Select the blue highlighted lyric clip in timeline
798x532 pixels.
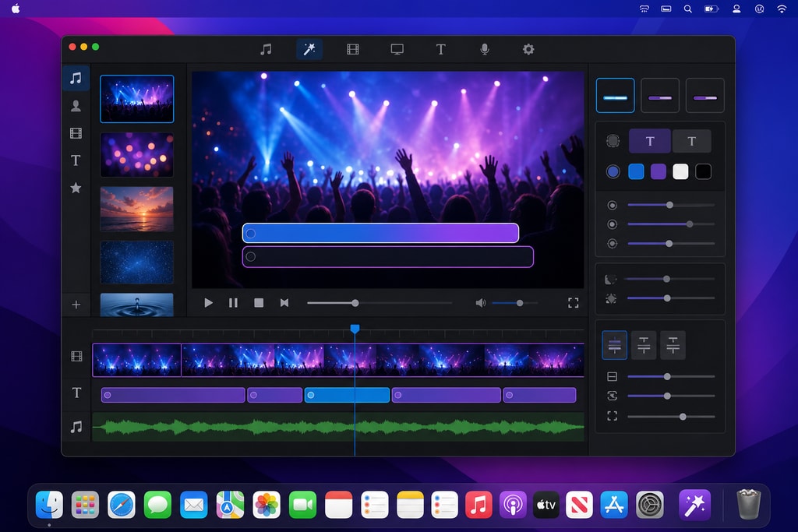pos(347,395)
